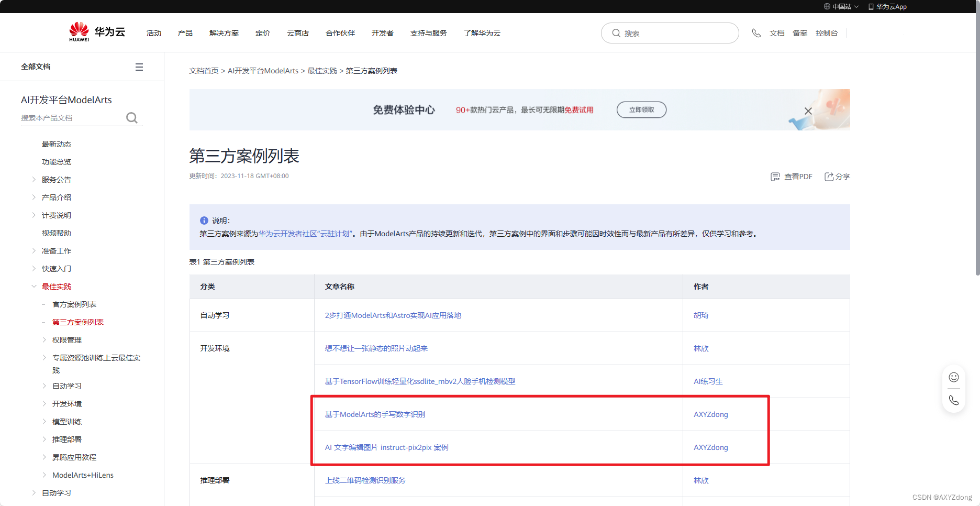Open the 产品 navigation menu
980x506 pixels.
(x=185, y=33)
